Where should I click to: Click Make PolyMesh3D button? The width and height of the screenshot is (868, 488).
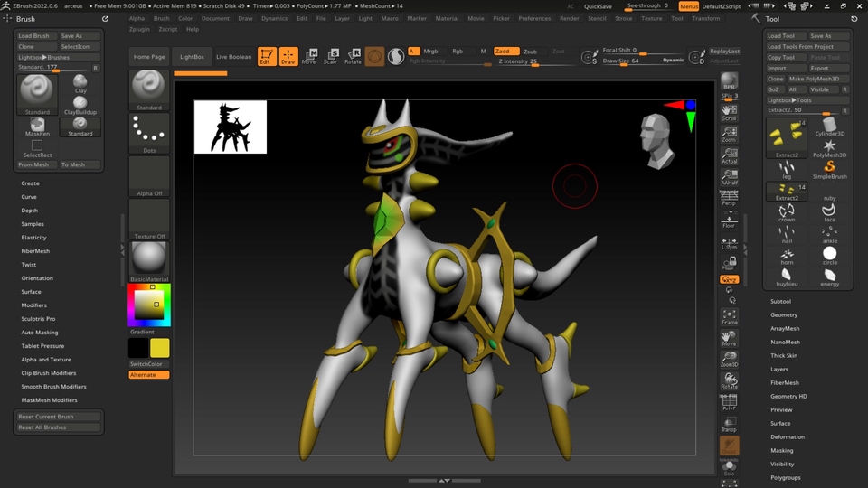click(815, 79)
